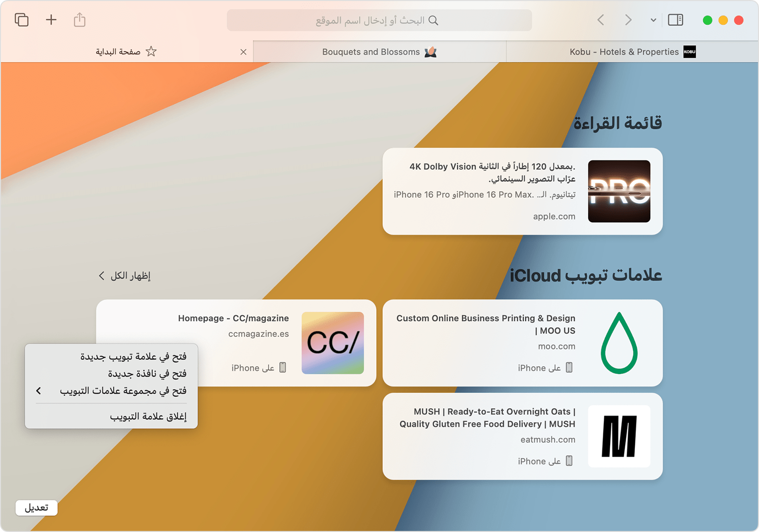Viewport: 759px width, 532px height.
Task: Open the 4K Dolby Vision reading item
Action: pyautogui.click(x=523, y=191)
